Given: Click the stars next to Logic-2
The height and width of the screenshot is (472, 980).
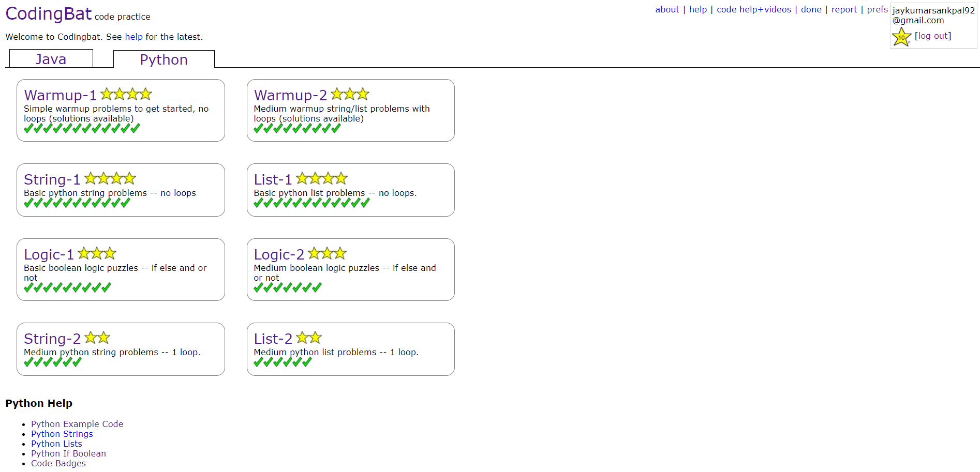Looking at the screenshot, I should (328, 253).
